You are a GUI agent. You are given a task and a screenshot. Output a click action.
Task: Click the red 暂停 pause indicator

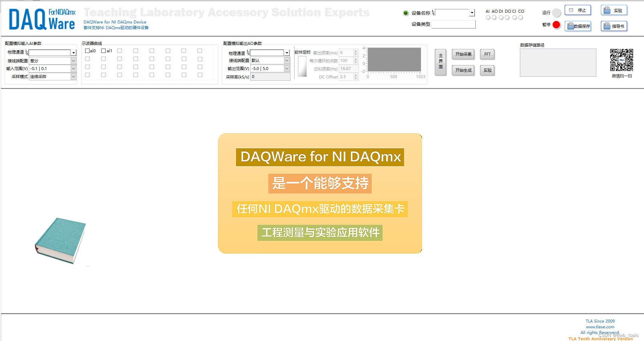point(556,24)
